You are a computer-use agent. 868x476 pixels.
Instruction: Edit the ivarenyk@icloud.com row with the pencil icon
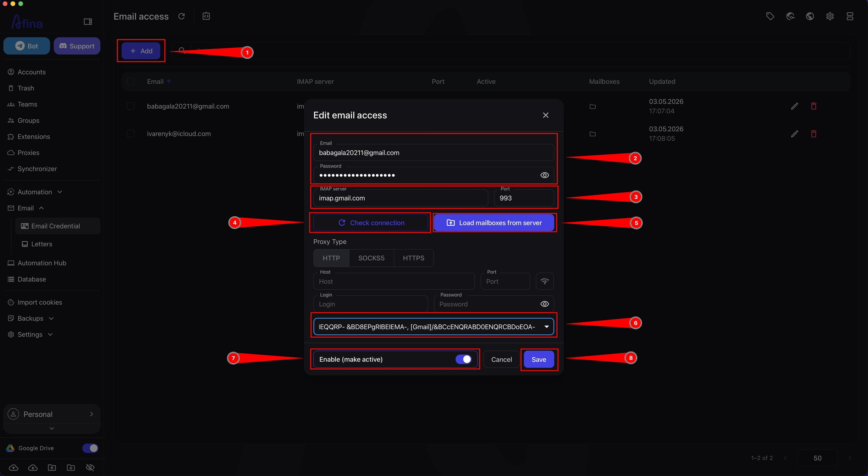795,134
